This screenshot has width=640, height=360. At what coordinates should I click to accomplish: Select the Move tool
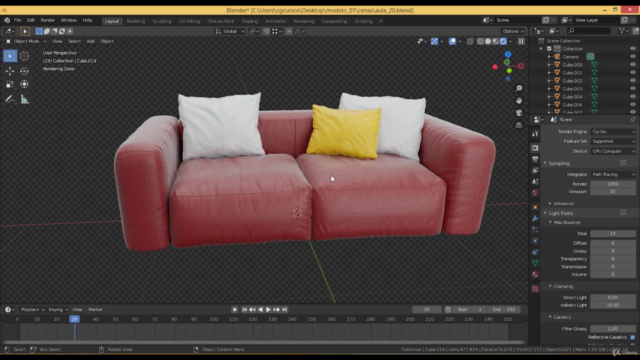(10, 71)
